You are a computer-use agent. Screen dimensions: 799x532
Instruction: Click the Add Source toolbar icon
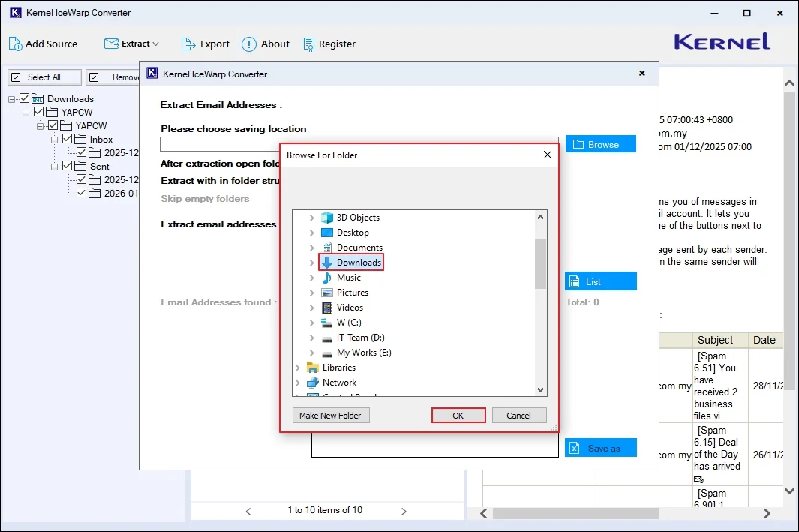(16, 44)
